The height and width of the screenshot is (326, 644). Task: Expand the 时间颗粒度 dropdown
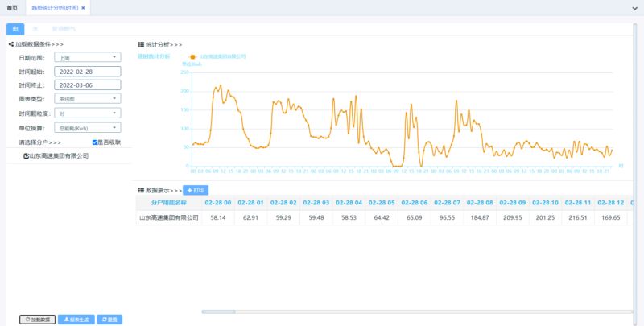tap(87, 113)
